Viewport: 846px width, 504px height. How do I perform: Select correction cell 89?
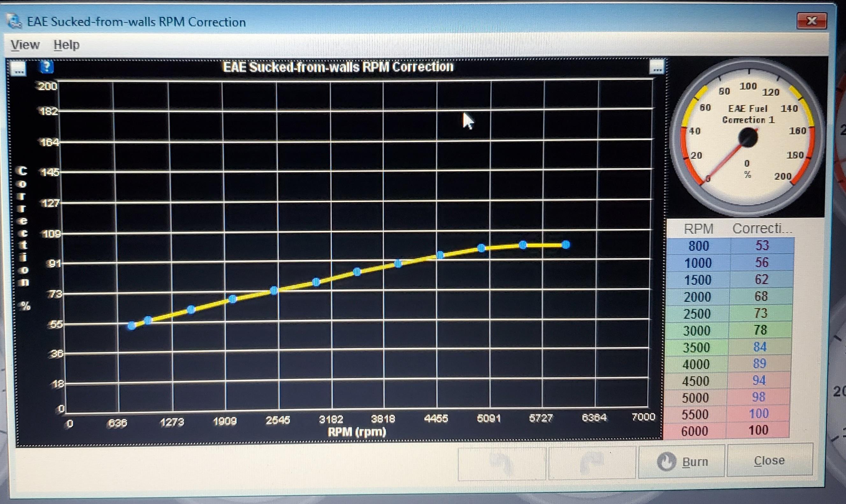coord(760,364)
